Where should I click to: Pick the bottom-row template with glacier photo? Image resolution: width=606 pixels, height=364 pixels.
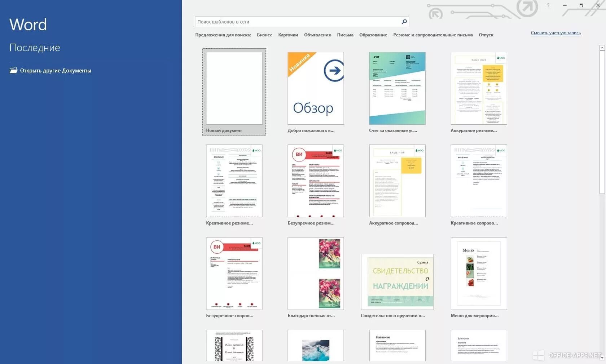tap(316, 345)
